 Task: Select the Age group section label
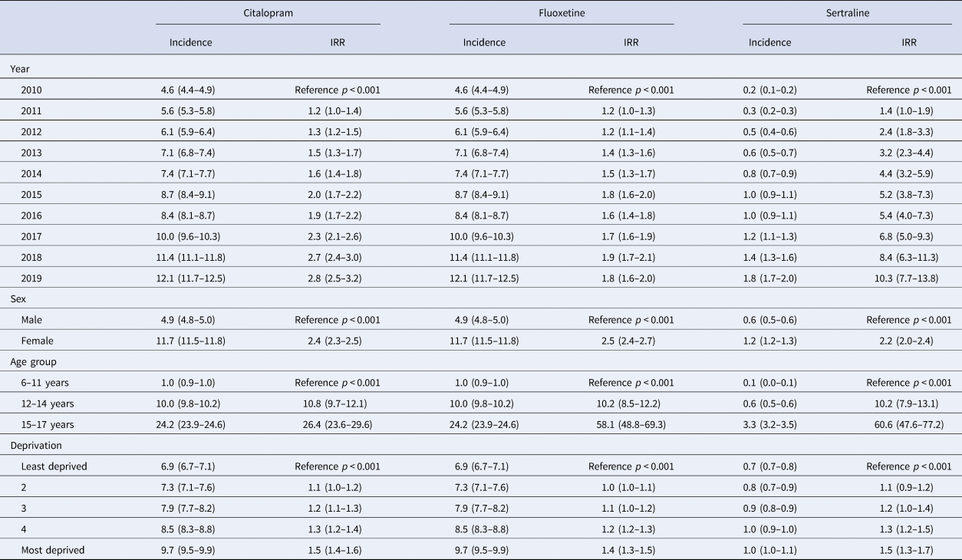(33, 361)
